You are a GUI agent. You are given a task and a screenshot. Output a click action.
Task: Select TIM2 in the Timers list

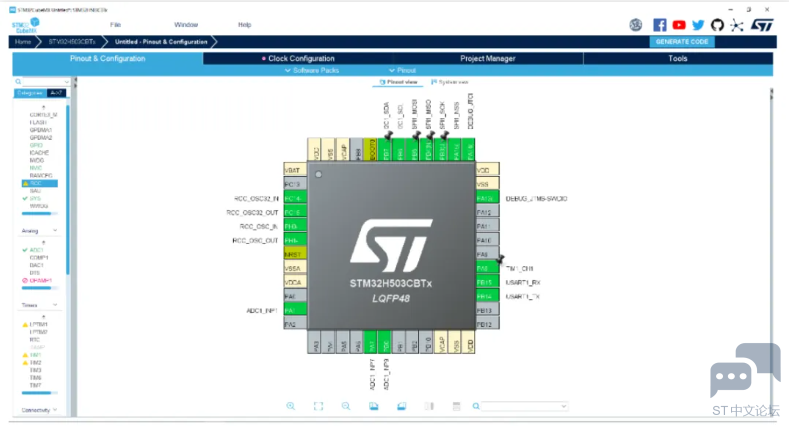pos(35,362)
